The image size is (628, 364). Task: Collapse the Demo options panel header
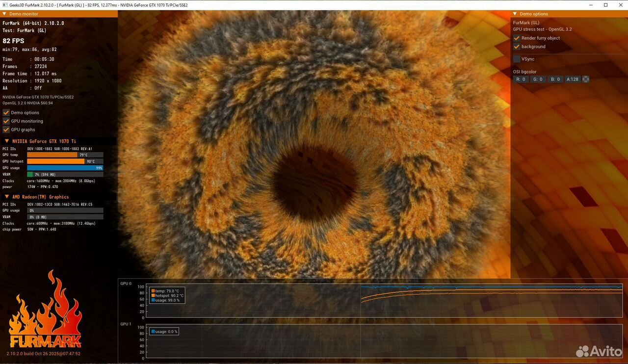515,14
